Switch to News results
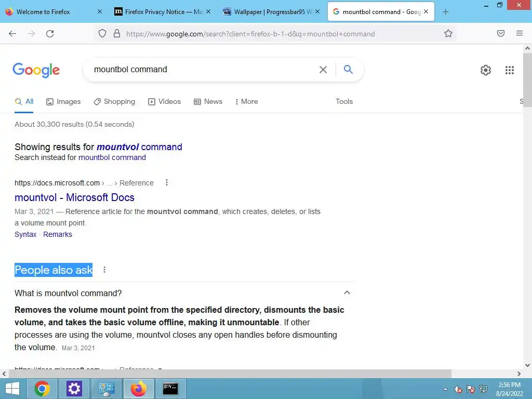 click(x=208, y=101)
